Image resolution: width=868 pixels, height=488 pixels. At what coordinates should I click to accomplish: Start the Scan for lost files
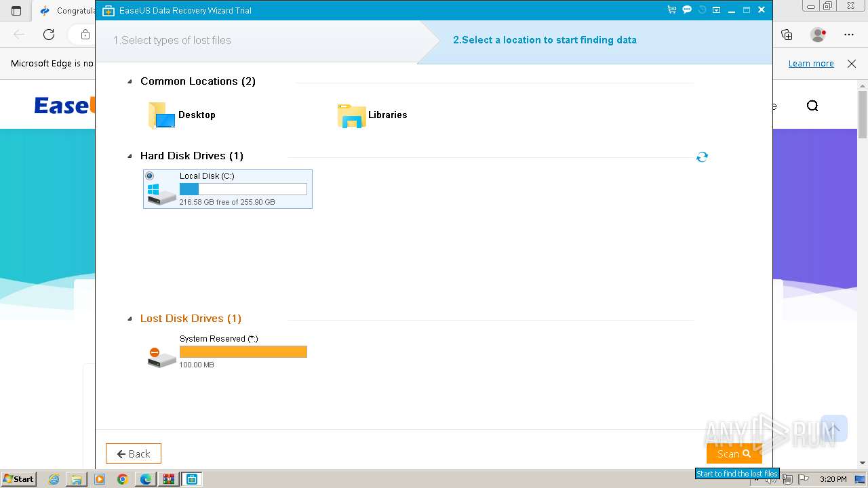pyautogui.click(x=734, y=453)
